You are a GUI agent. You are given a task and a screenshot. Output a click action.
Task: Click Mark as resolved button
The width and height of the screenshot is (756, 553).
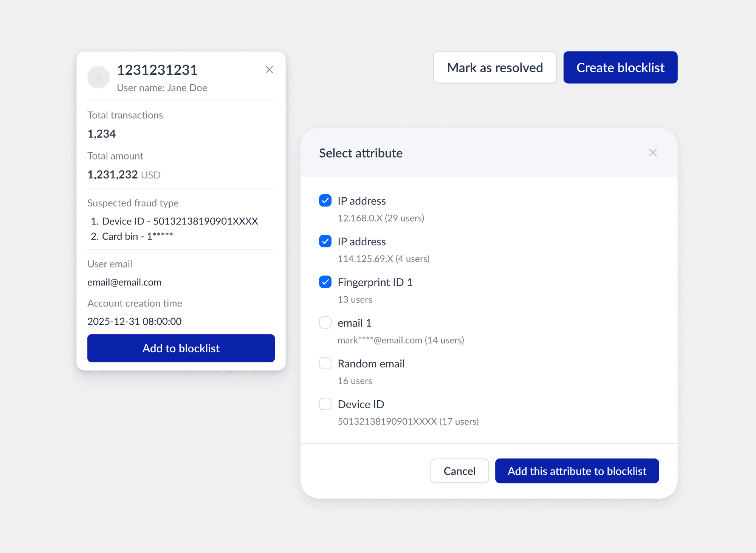(x=495, y=67)
